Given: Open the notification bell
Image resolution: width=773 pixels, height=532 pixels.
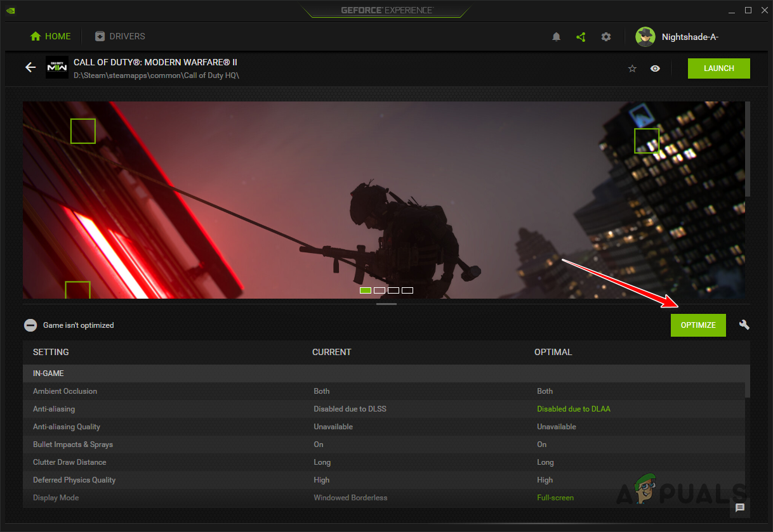Looking at the screenshot, I should coord(556,37).
